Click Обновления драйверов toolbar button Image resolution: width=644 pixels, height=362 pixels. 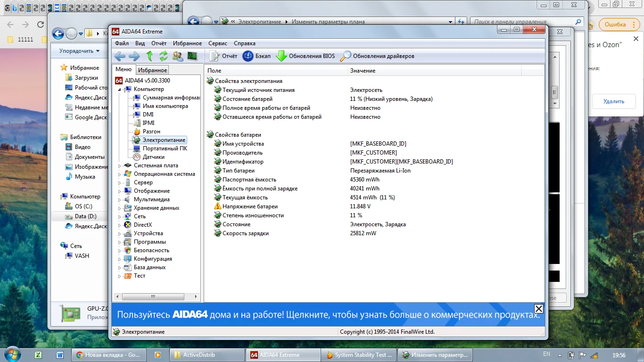378,56
